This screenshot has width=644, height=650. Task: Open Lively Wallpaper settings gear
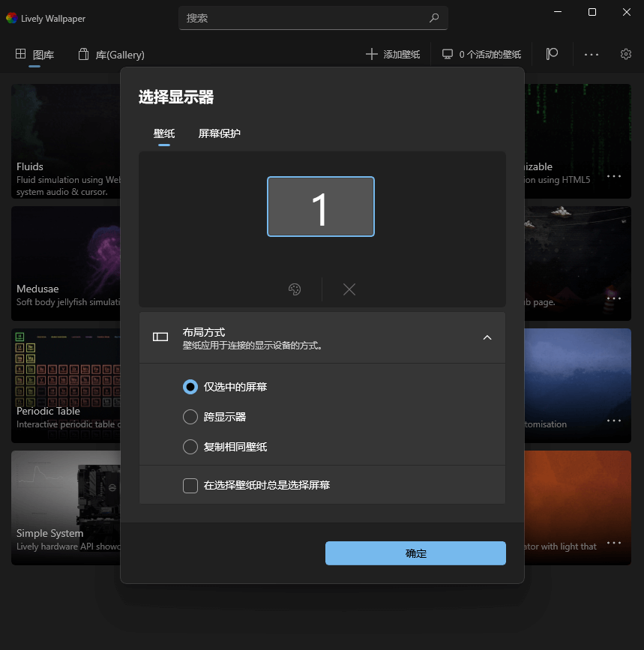[626, 54]
